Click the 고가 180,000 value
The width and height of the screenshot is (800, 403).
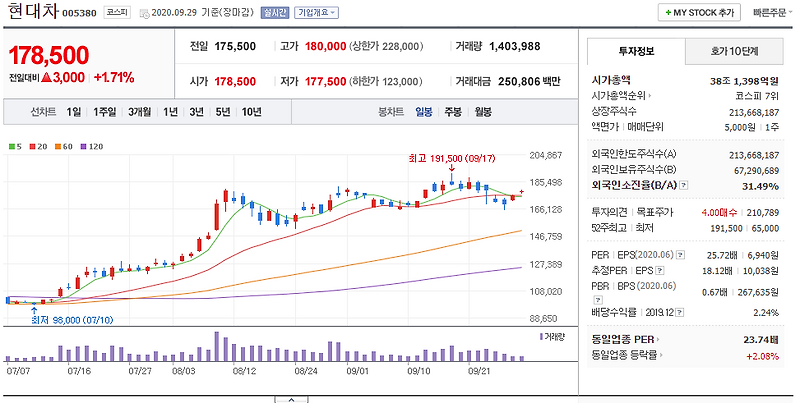(326, 46)
